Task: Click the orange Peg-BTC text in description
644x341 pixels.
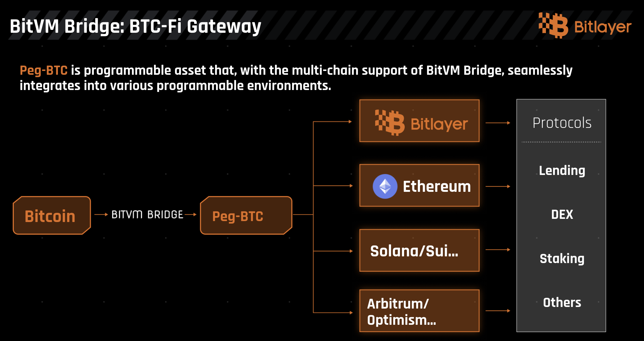Action: [x=44, y=70]
